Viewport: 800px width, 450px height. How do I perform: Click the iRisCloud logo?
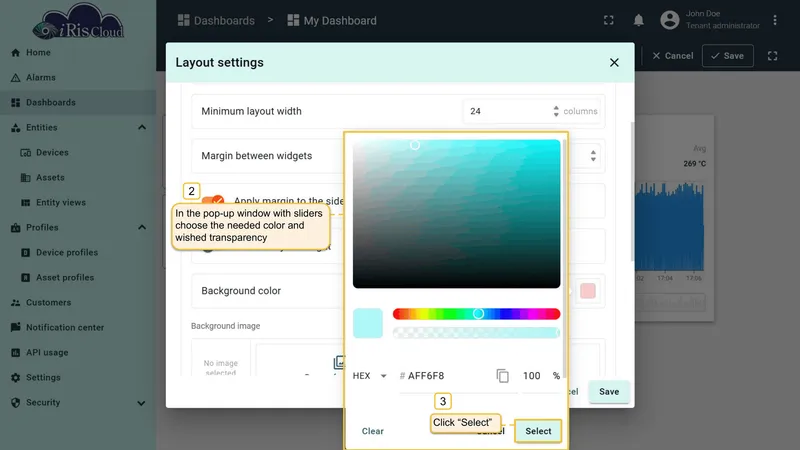pos(78,22)
